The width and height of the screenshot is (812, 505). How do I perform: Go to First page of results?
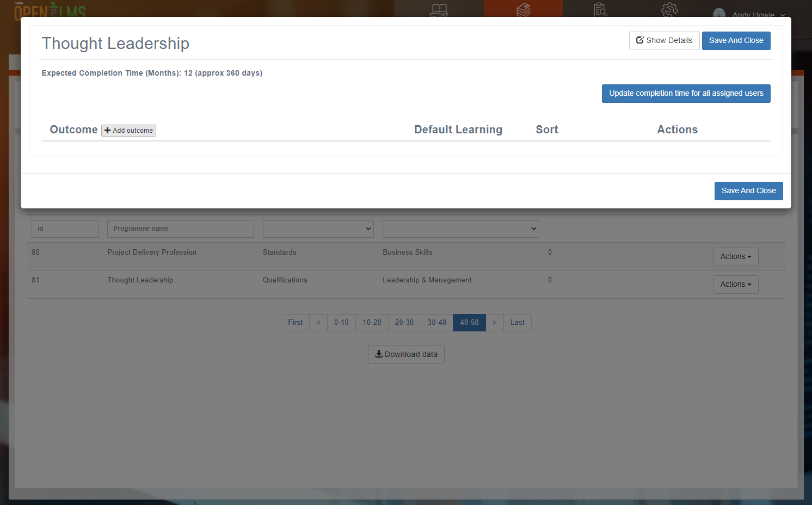tap(295, 323)
